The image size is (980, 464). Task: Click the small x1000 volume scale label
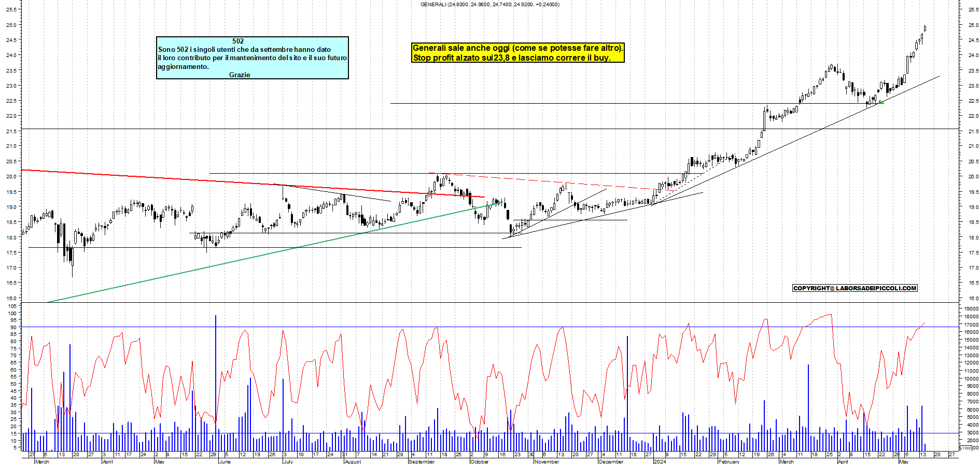[966, 448]
